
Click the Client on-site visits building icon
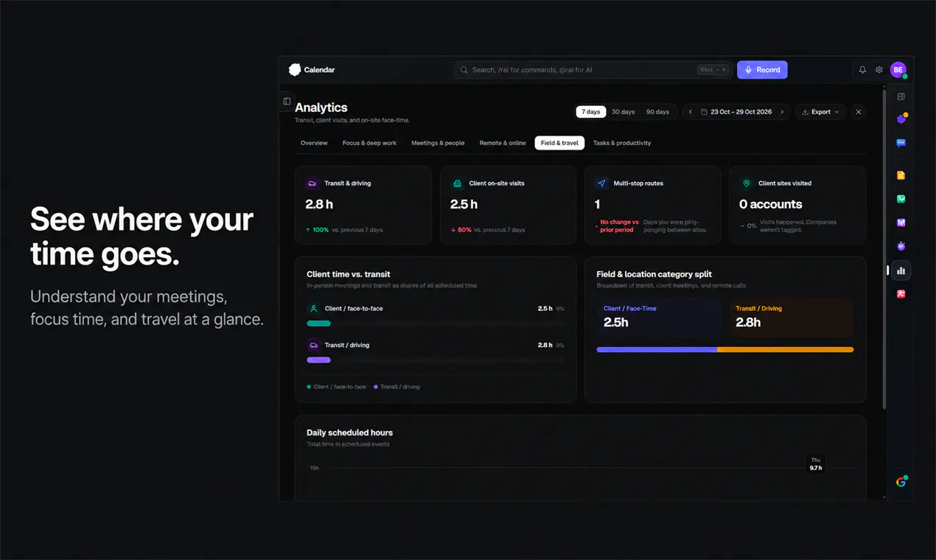point(457,183)
